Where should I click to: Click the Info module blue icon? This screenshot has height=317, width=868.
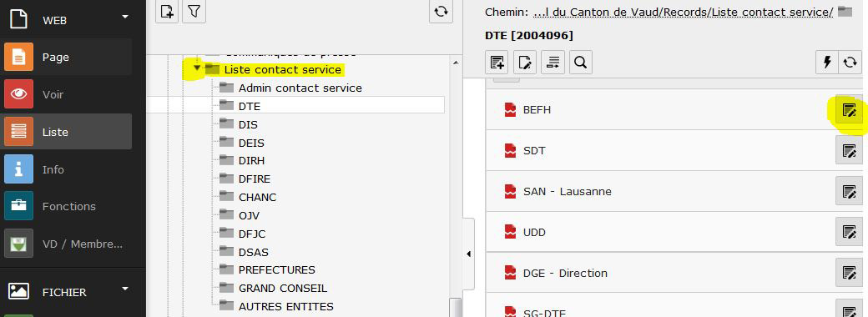[19, 169]
